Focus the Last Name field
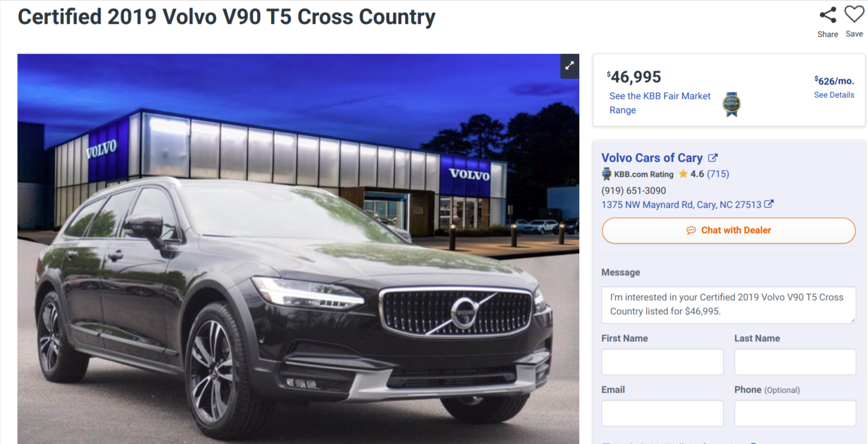 tap(795, 362)
